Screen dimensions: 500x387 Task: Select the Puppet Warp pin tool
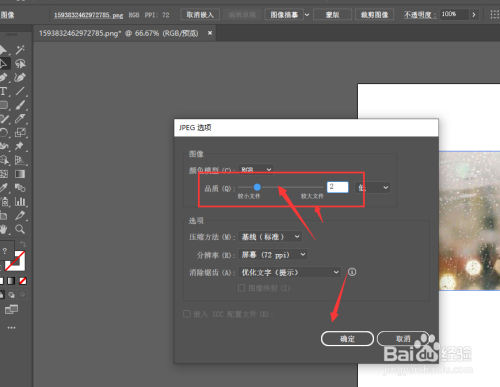[19, 146]
